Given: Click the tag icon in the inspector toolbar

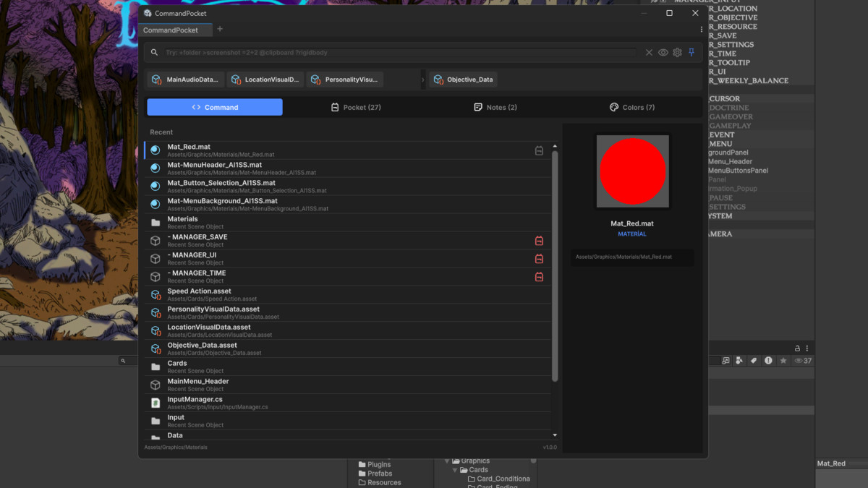Looking at the screenshot, I should pos(754,360).
